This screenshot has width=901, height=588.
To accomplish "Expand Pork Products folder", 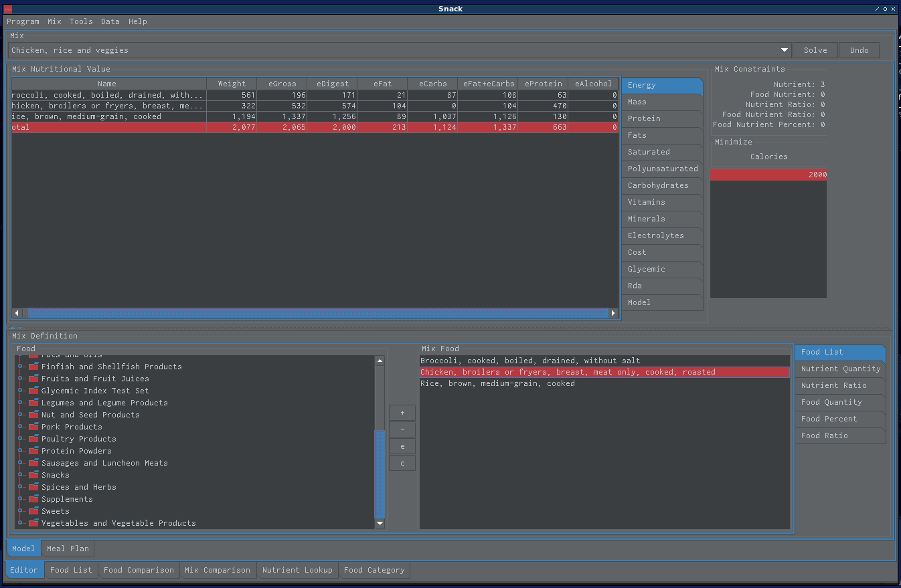I will click(21, 427).
